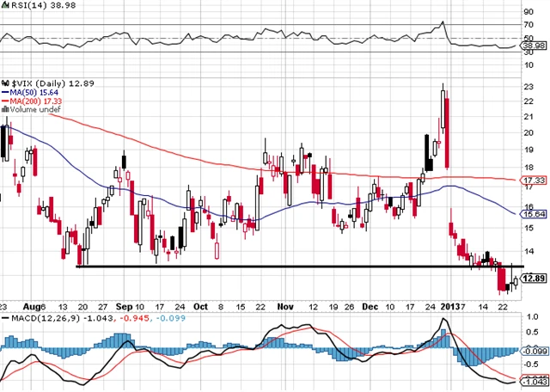Click the red MA(200) legend line marker
550x392 pixels.
pyautogui.click(x=4, y=100)
